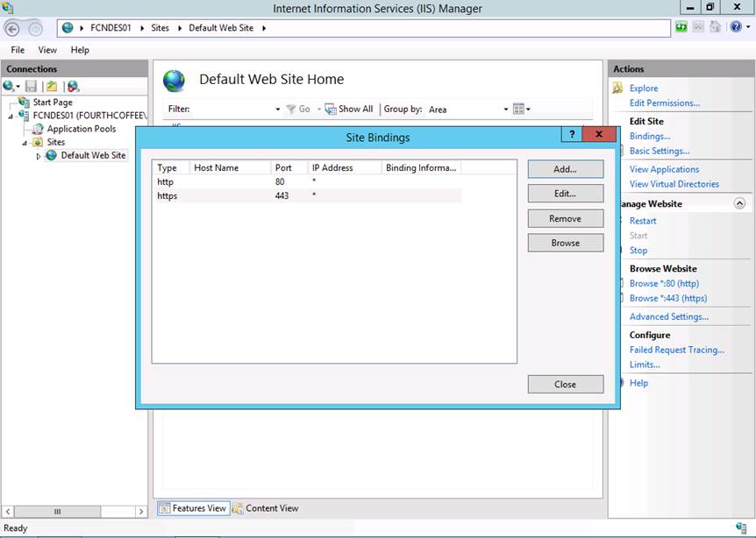This screenshot has width=756, height=538.
Task: Select Application Pools in the Connections tree
Action: pyautogui.click(x=81, y=129)
